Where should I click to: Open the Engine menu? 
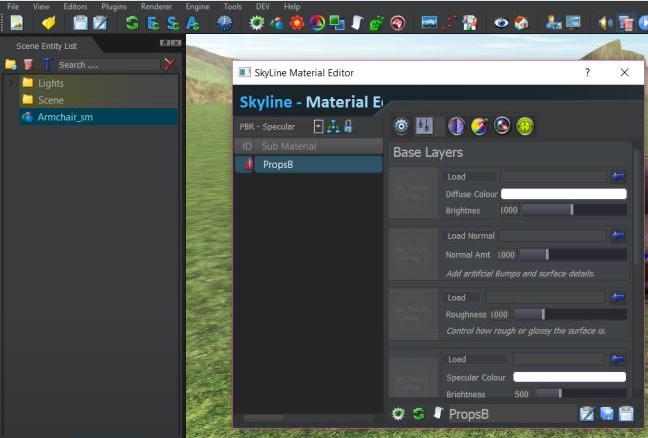click(x=197, y=6)
